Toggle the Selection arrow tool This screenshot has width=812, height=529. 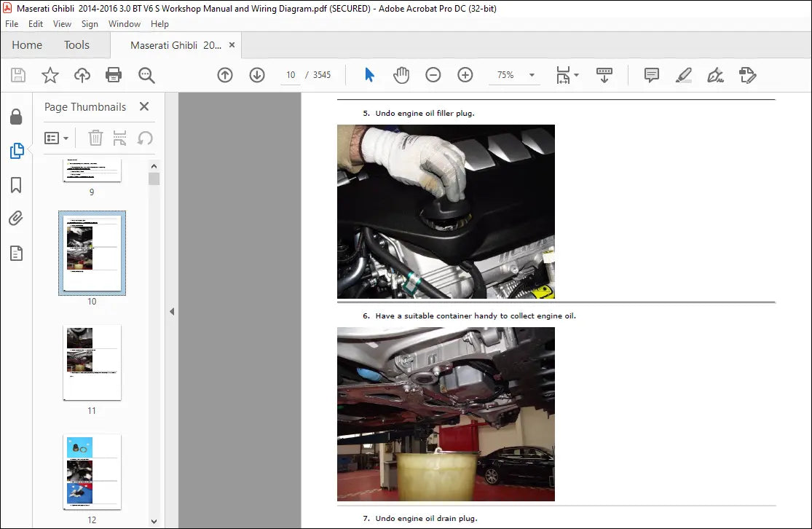click(369, 74)
